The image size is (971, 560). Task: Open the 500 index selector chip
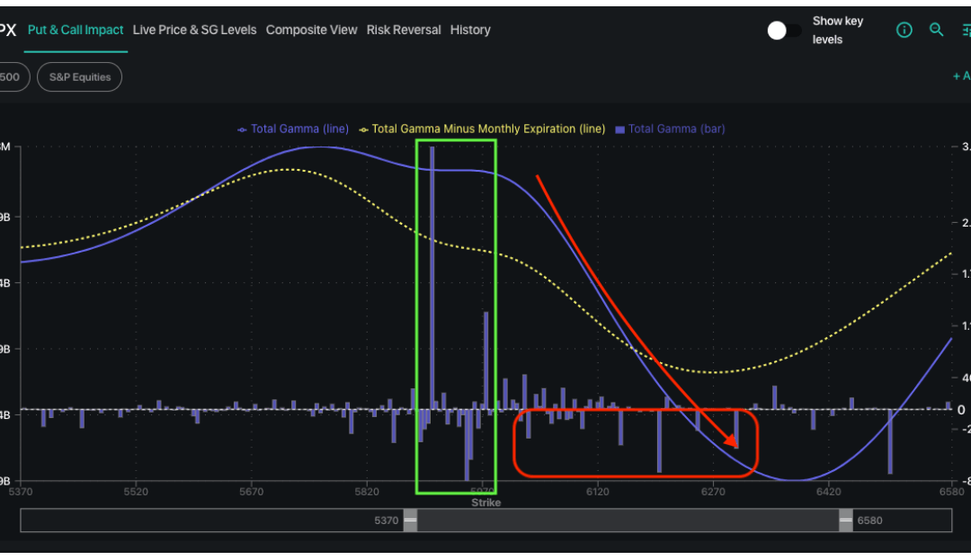[11, 76]
